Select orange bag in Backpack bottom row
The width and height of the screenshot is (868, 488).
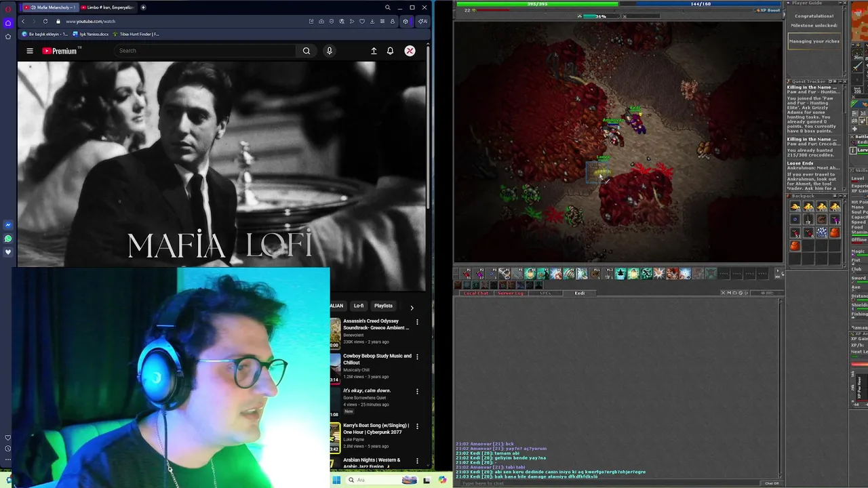[795, 246]
